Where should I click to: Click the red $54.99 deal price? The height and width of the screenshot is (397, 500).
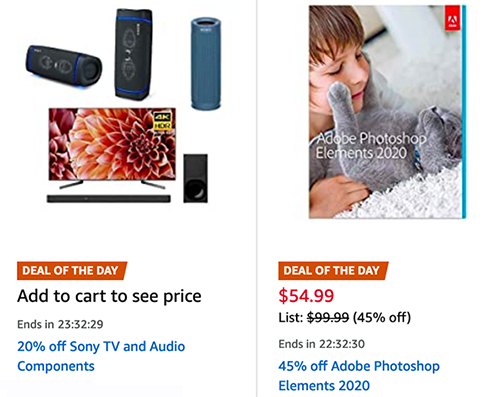[306, 296]
